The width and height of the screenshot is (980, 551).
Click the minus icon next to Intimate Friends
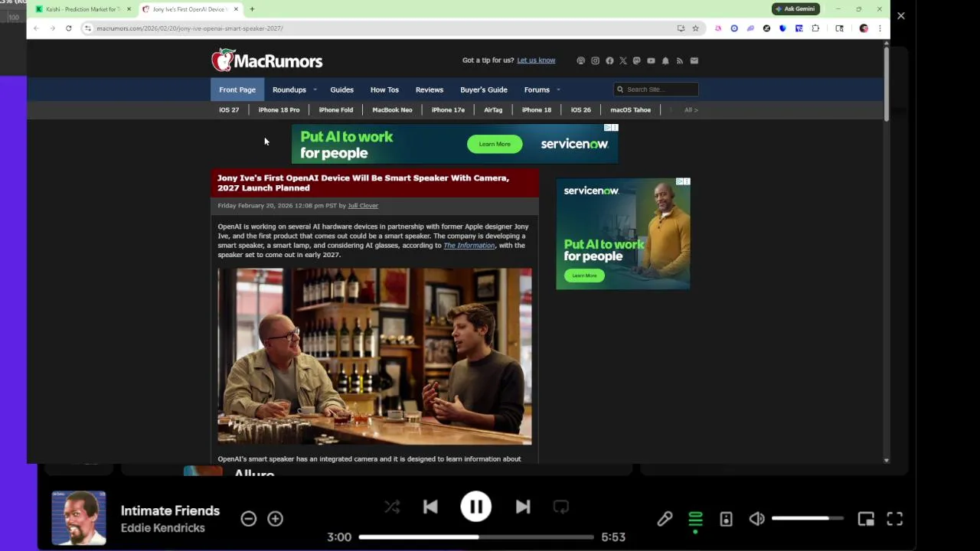tap(248, 519)
